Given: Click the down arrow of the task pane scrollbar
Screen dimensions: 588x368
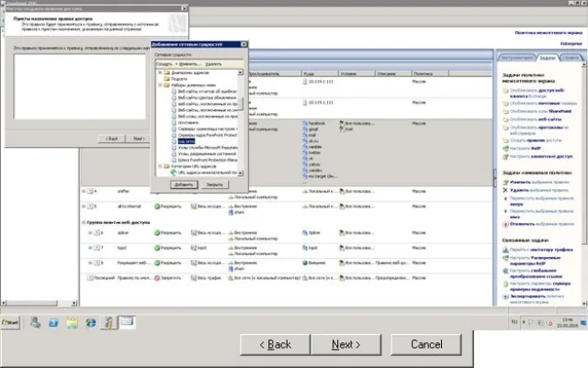Looking at the screenshot, I should pos(584,303).
